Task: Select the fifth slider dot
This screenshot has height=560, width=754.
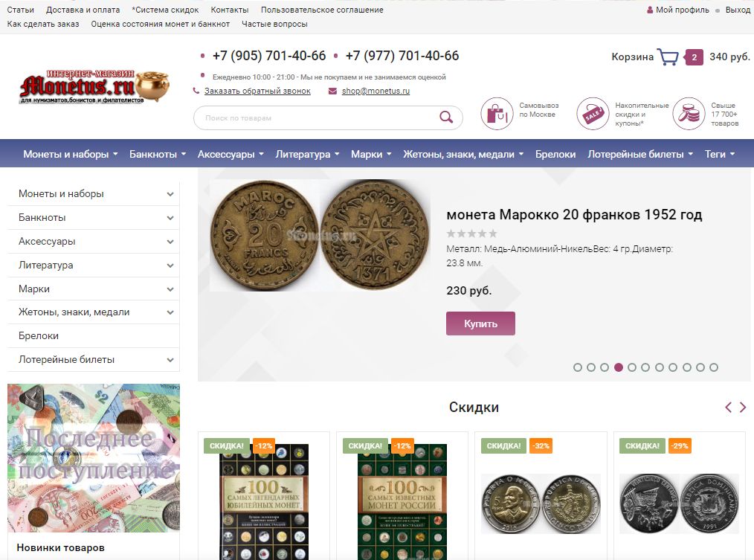Action: click(x=632, y=367)
